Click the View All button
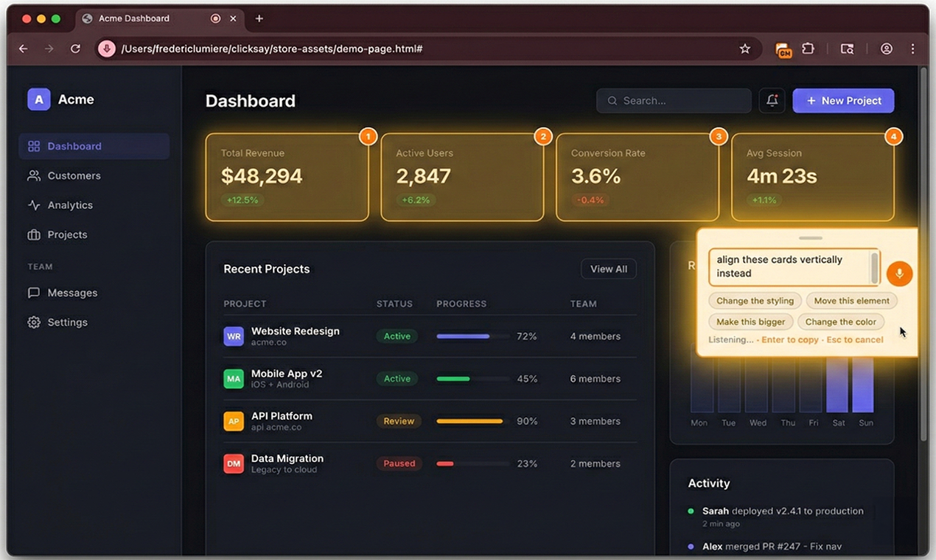 click(x=609, y=269)
